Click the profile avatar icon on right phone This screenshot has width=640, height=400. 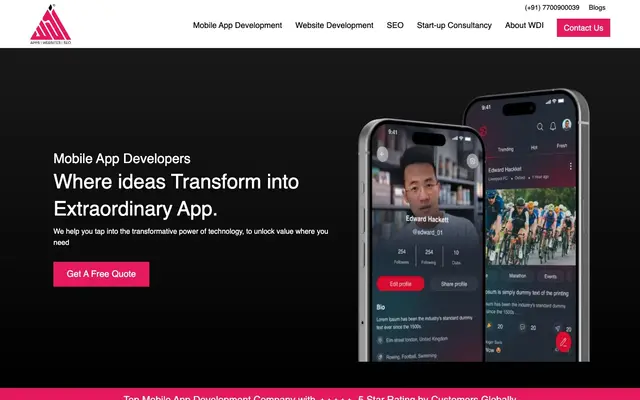pyautogui.click(x=567, y=124)
